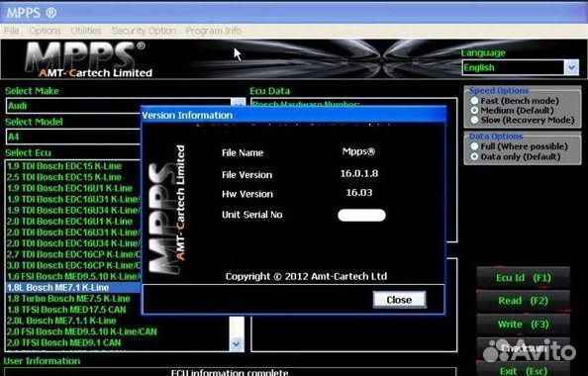Open the Utilities menu
Image resolution: width=588 pixels, height=376 pixels.
[x=86, y=31]
